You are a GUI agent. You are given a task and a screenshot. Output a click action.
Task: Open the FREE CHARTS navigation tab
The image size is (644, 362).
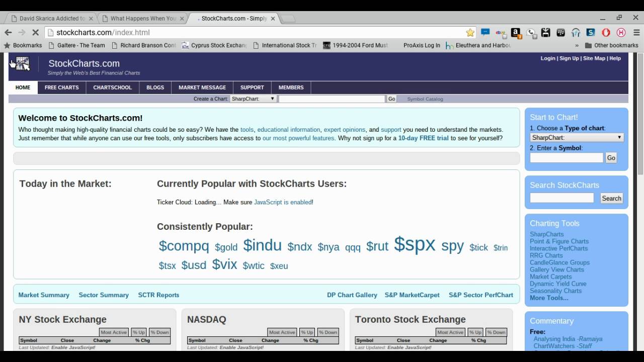pyautogui.click(x=61, y=87)
